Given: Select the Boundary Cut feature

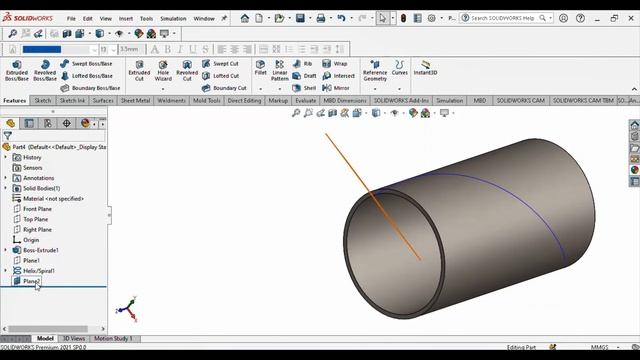Looking at the screenshot, I should click(x=224, y=88).
